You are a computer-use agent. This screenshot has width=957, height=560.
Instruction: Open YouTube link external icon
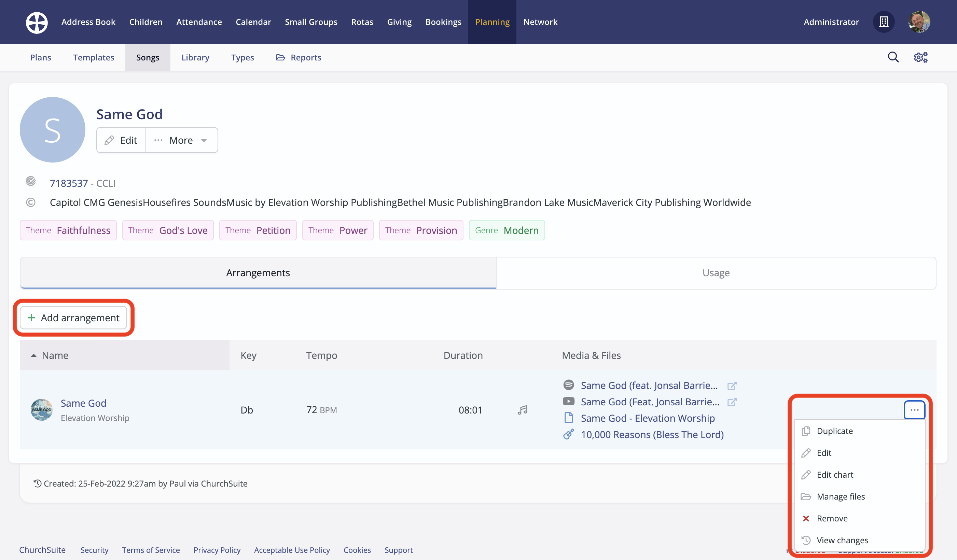[732, 402]
